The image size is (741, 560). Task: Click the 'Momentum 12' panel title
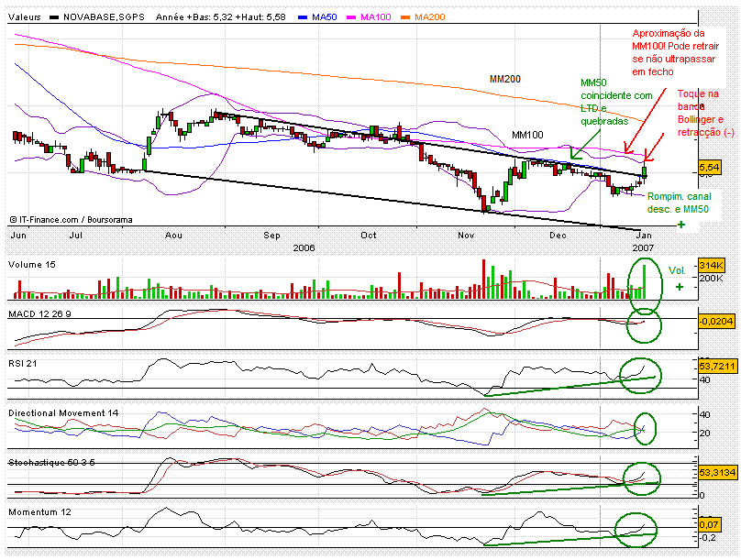(39, 512)
